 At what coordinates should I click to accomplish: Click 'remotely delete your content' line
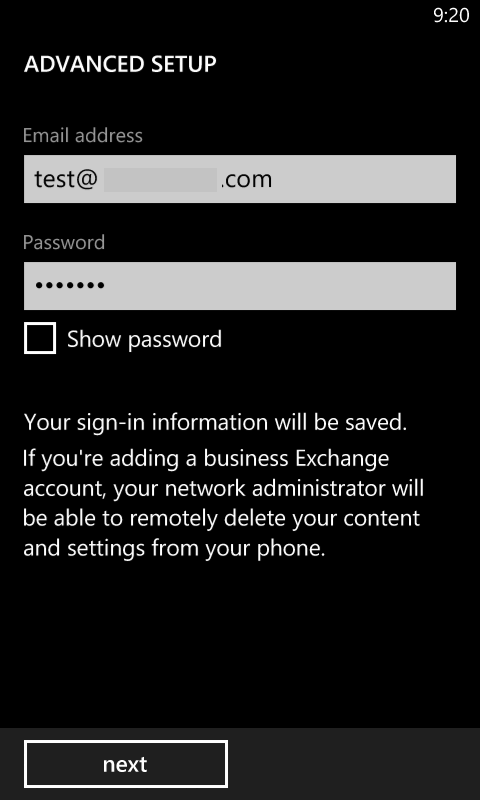tap(274, 519)
